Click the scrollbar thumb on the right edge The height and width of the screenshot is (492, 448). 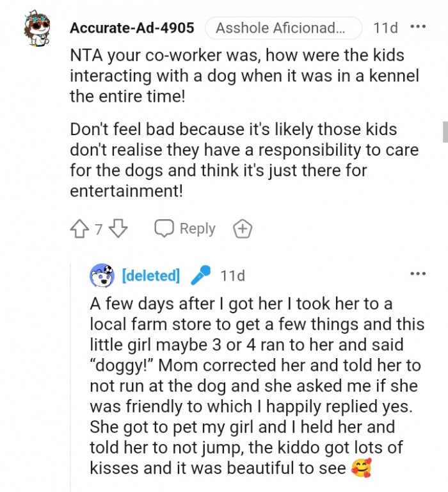point(445,131)
